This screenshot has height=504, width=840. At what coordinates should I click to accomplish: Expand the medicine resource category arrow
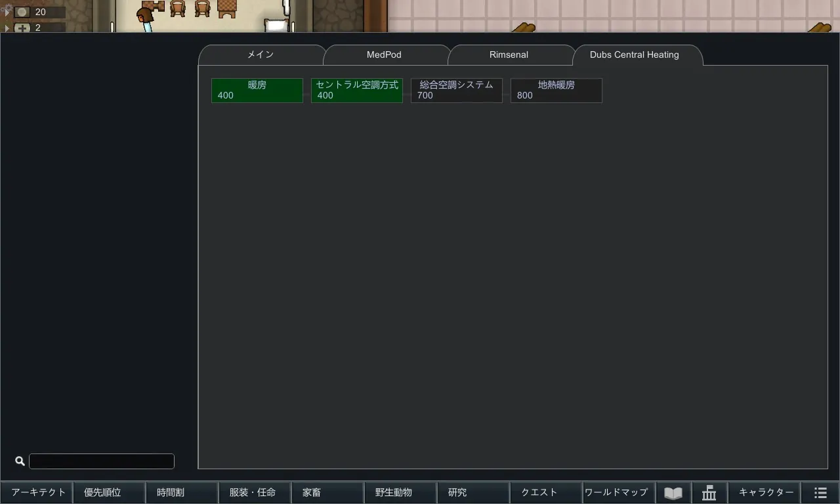[x=7, y=28]
